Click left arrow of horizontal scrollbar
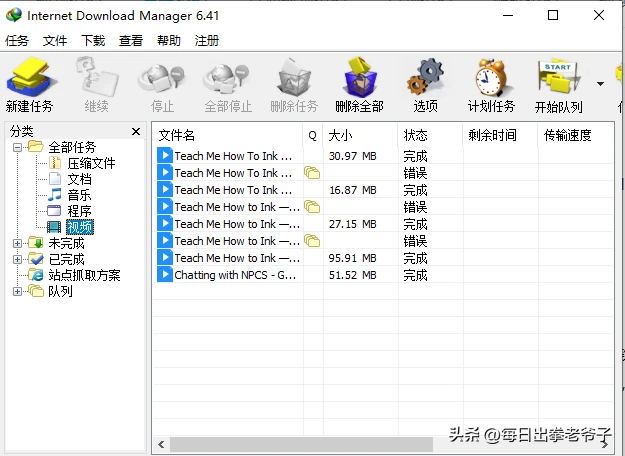The image size is (625, 456). coord(161,444)
